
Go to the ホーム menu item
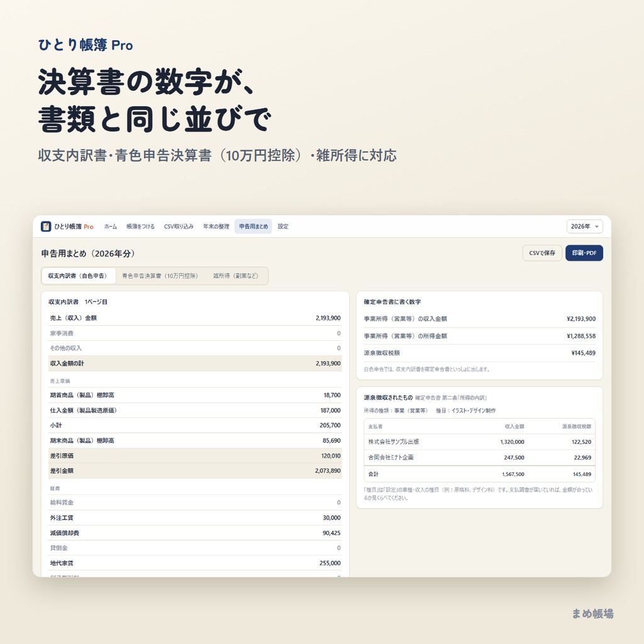tap(111, 226)
